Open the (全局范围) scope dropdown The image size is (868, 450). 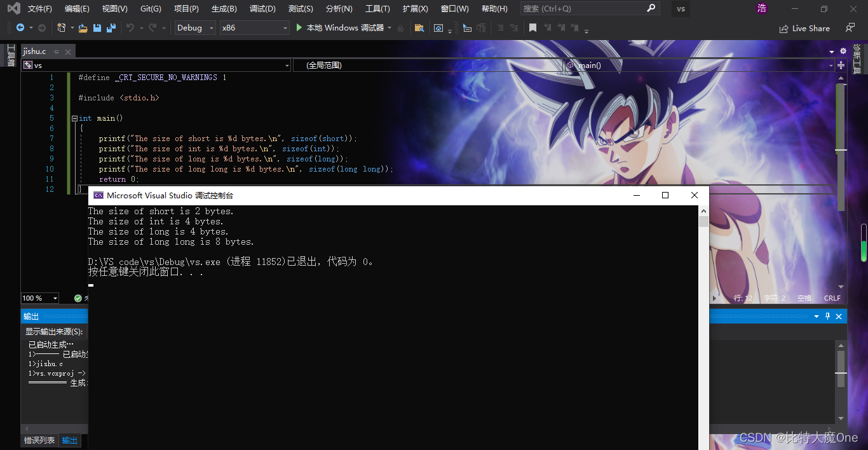(427, 65)
